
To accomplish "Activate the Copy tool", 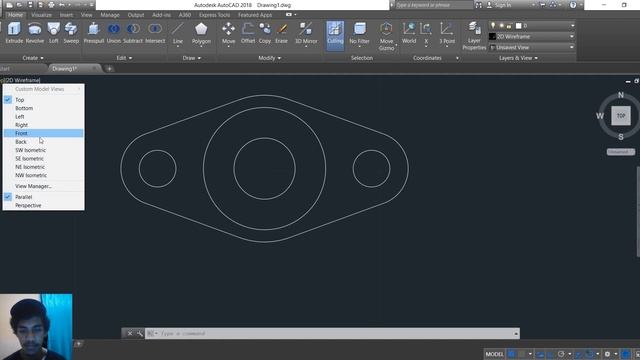I will point(265,33).
